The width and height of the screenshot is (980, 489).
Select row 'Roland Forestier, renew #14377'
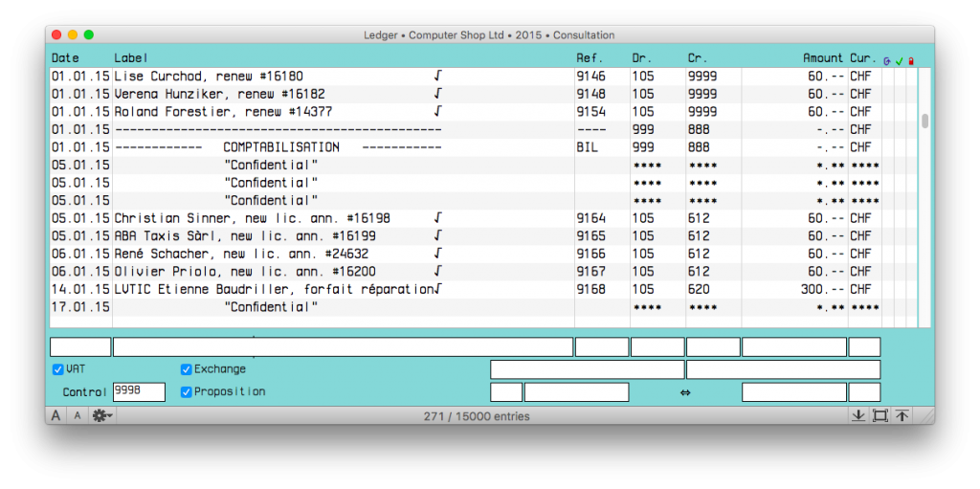(483, 112)
